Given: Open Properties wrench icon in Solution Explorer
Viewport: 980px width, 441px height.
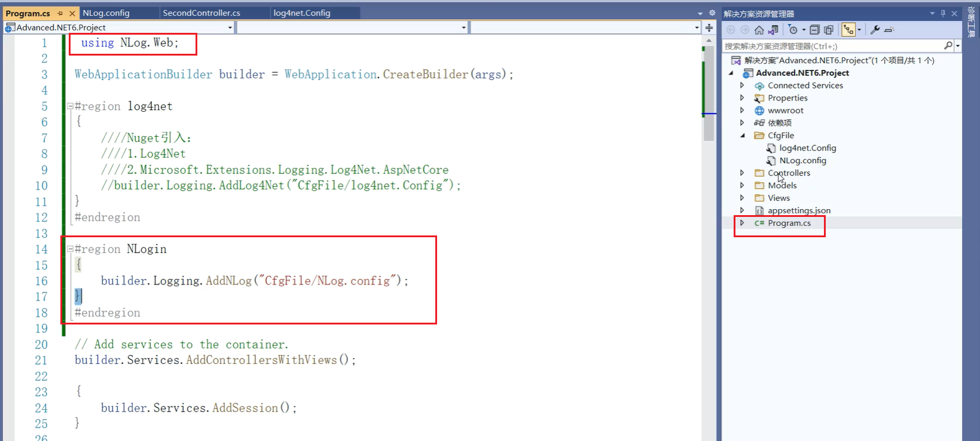Looking at the screenshot, I should pyautogui.click(x=875, y=30).
